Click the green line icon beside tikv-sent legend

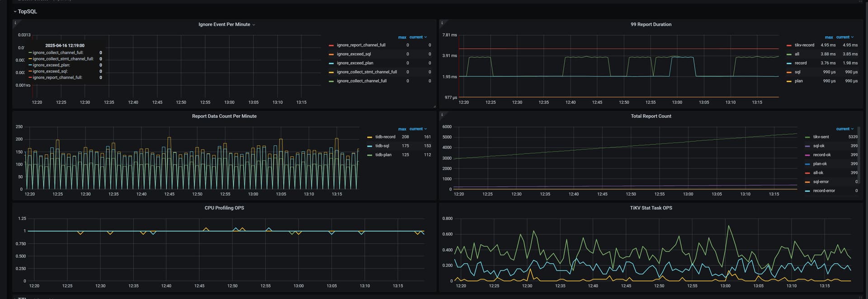(807, 137)
